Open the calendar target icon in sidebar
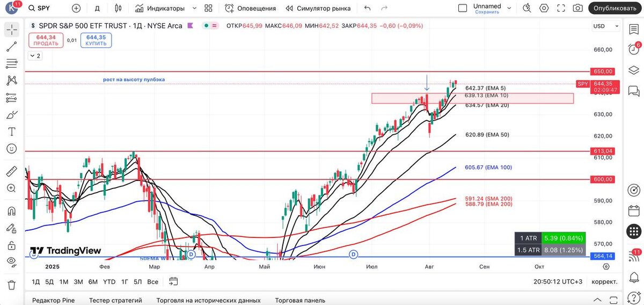 coord(634,190)
